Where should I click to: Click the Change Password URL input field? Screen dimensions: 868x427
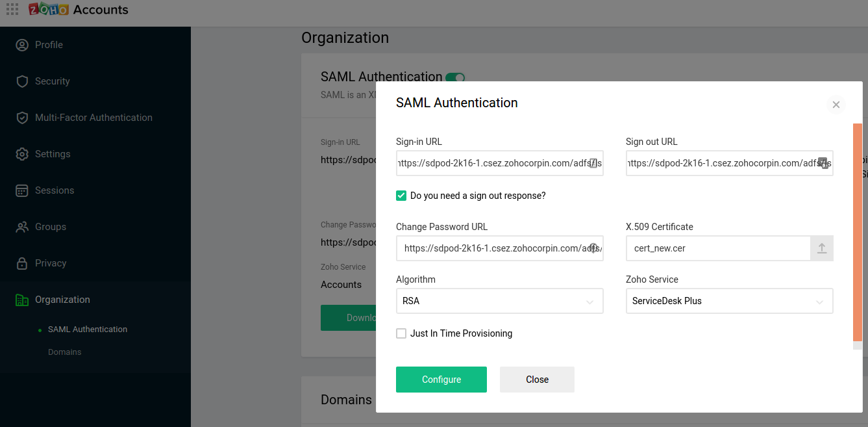point(500,248)
